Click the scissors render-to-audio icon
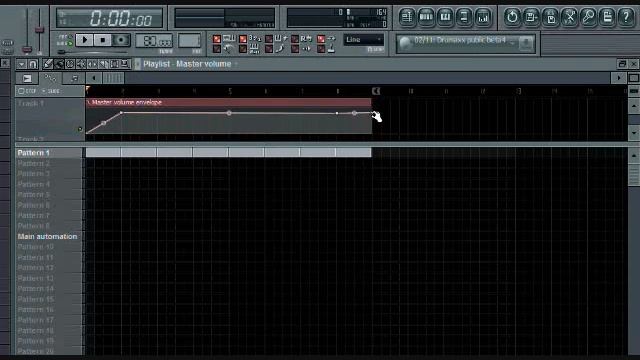Viewport: 640px width, 360px height. [x=569, y=17]
